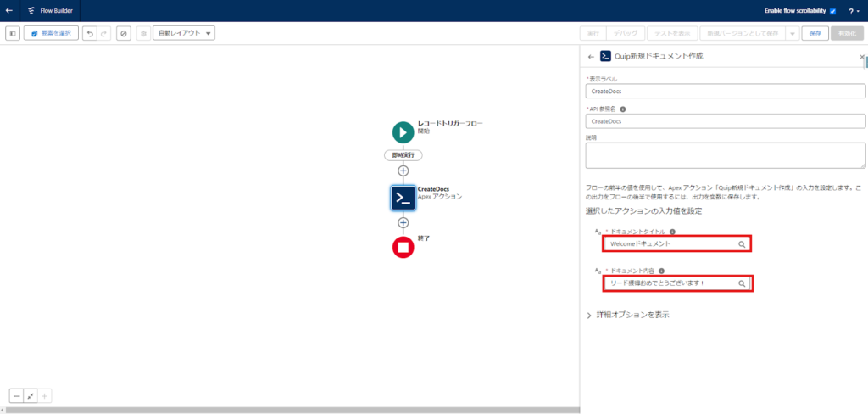Toggle the left toolbox panel icon
This screenshot has width=868, height=414.
pyautogui.click(x=13, y=33)
